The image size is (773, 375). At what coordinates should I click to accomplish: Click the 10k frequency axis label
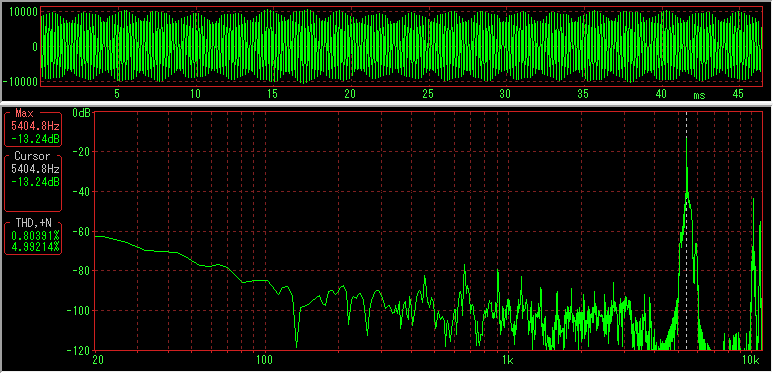751,359
